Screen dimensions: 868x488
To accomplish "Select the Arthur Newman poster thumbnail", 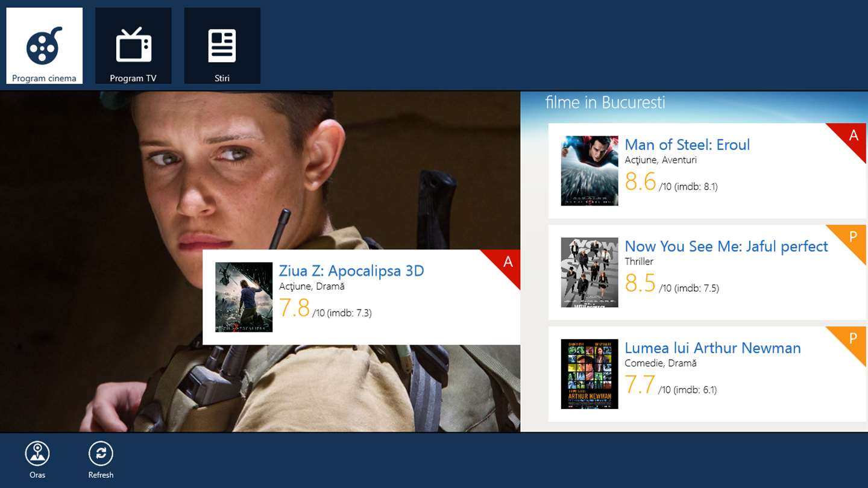I will [590, 374].
